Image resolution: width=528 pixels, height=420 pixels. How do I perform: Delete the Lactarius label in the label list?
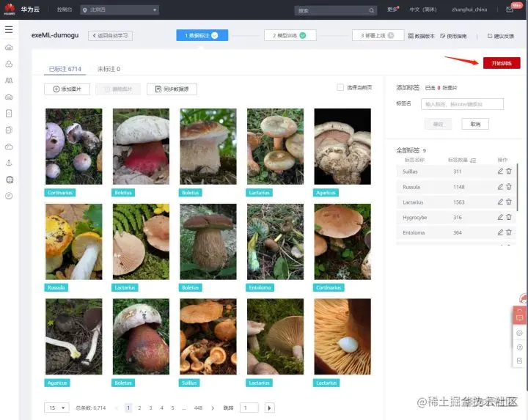[509, 202]
